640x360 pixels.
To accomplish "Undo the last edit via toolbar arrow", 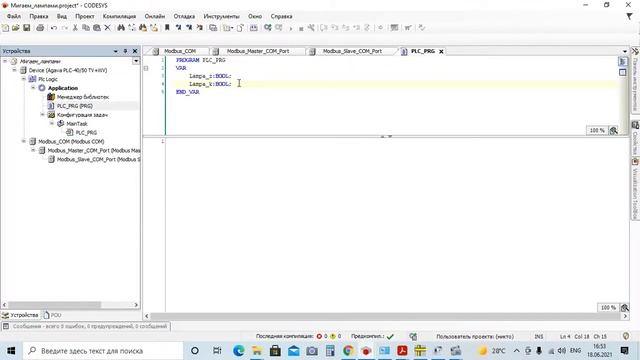I will (x=54, y=28).
